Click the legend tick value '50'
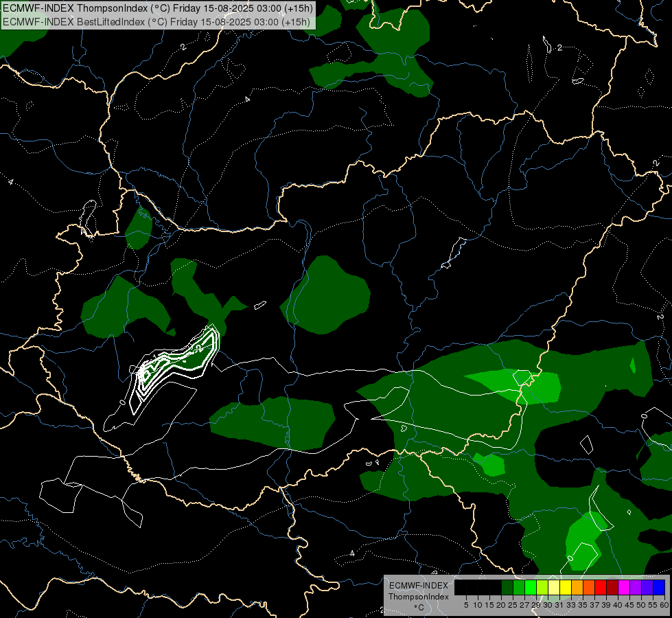 (640, 605)
